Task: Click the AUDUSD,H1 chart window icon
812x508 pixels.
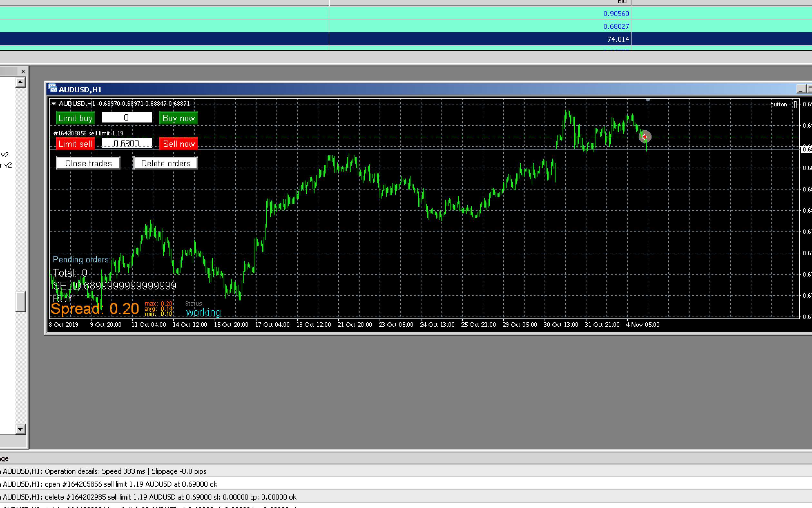Action: coord(53,88)
